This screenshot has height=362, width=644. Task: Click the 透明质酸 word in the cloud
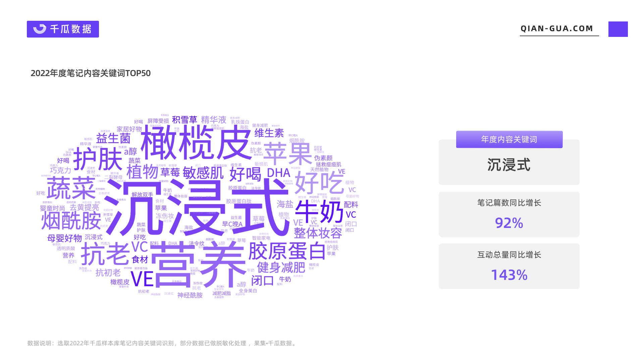click(x=66, y=248)
